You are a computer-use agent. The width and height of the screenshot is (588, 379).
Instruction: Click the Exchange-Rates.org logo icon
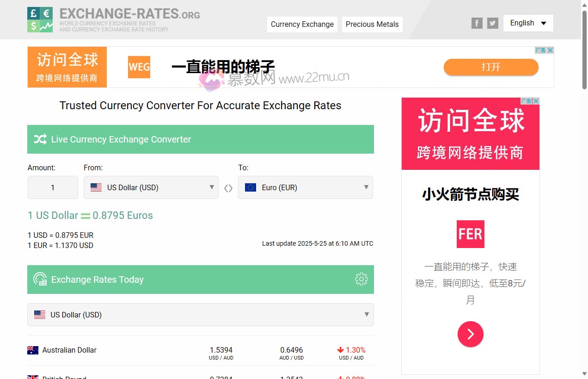point(40,19)
